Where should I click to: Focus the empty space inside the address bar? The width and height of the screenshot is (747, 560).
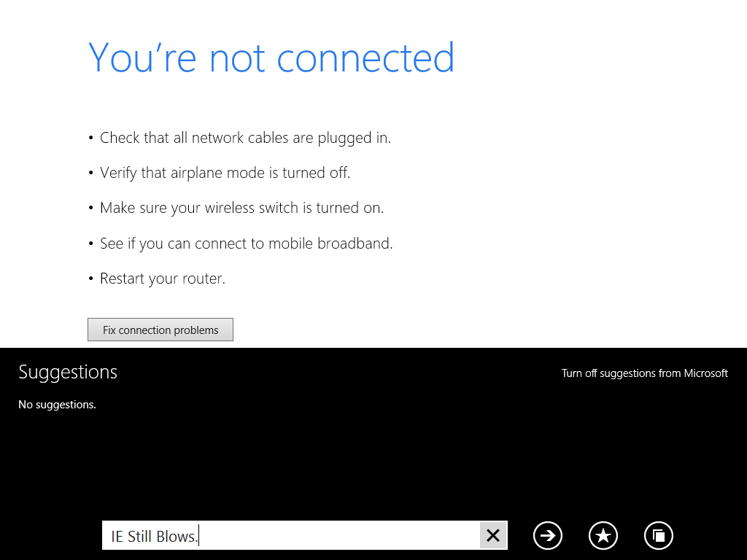pos(338,535)
